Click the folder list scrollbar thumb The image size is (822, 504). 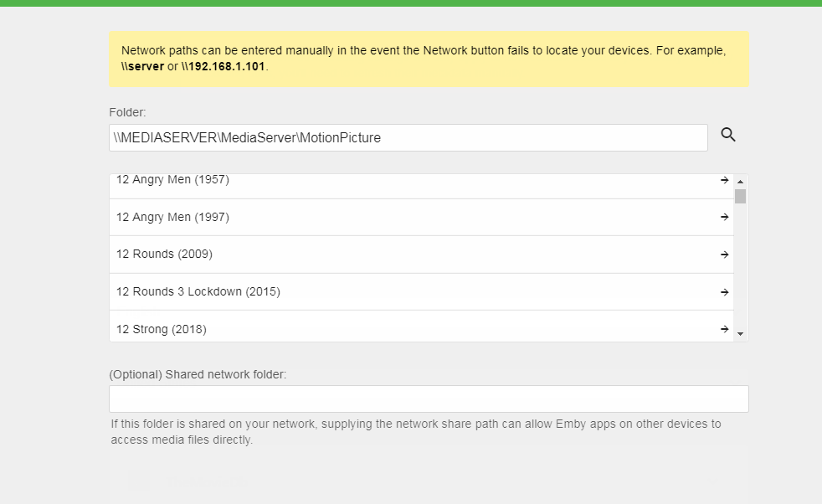point(740,196)
